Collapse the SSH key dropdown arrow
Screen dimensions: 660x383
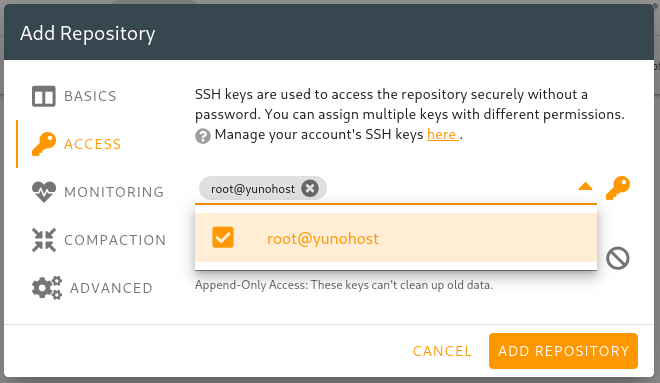pos(585,186)
